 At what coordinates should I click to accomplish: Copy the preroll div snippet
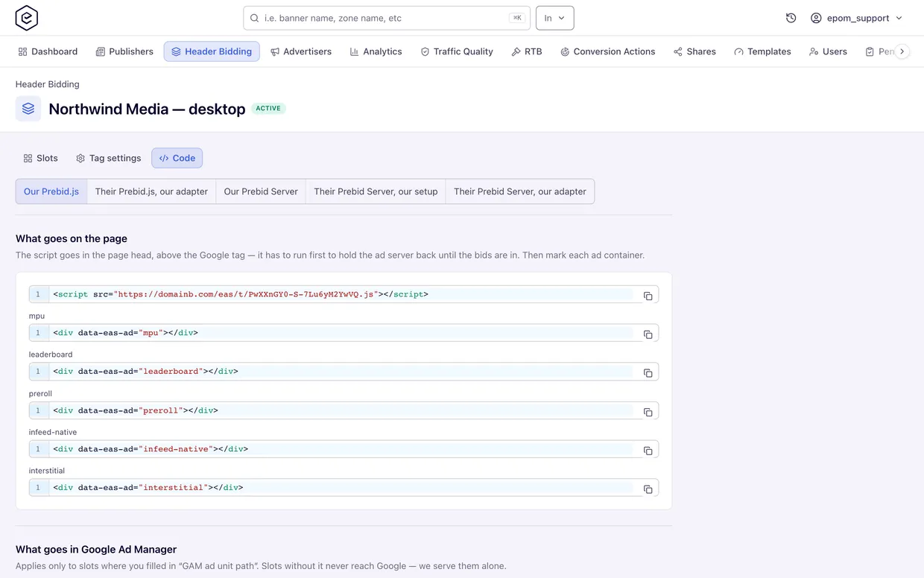[648, 412]
